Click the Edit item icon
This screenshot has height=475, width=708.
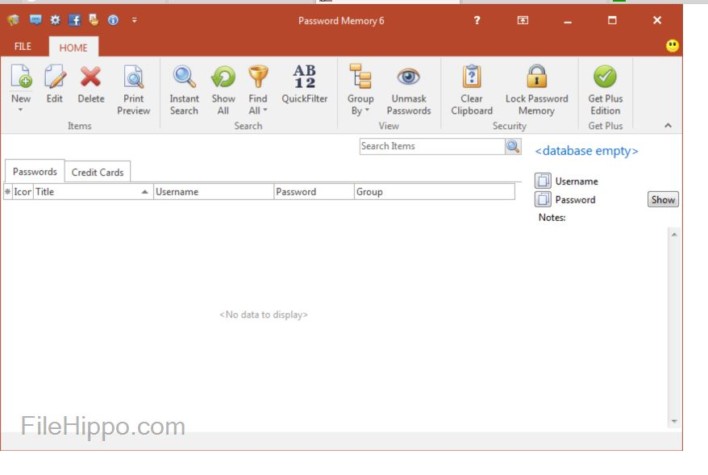[x=55, y=76]
